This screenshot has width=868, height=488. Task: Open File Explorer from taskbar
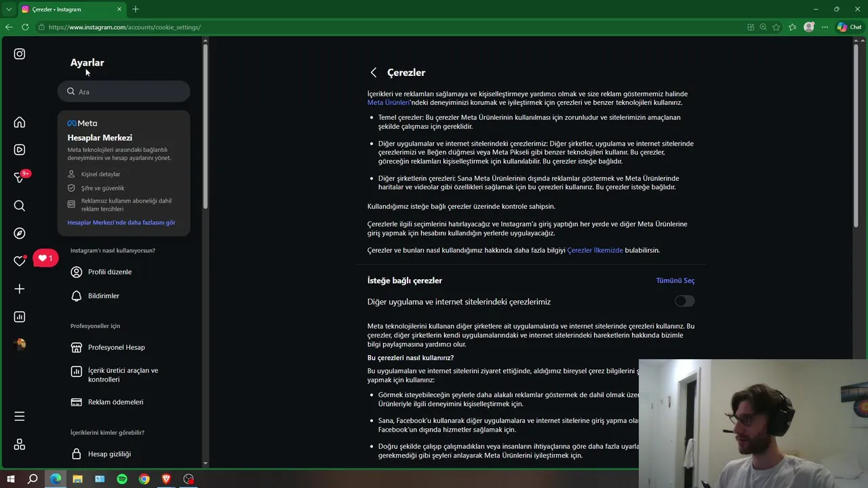[77, 479]
